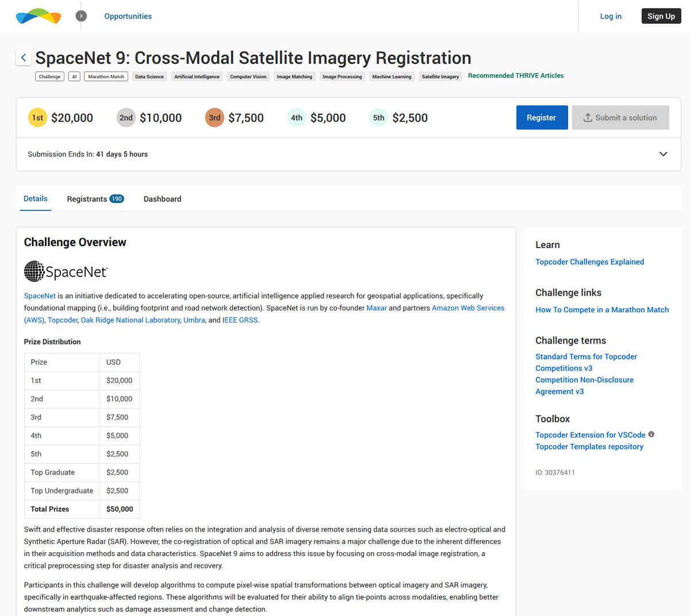
Task: Click the Satellite Imagery tag
Action: tap(440, 76)
